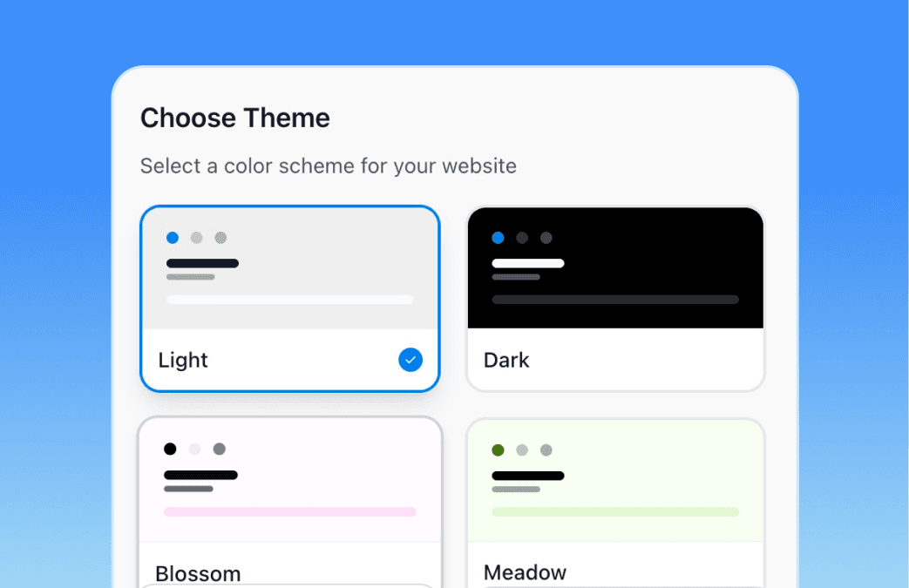Choose the Dark theme option label
909x588 pixels.
[506, 360]
